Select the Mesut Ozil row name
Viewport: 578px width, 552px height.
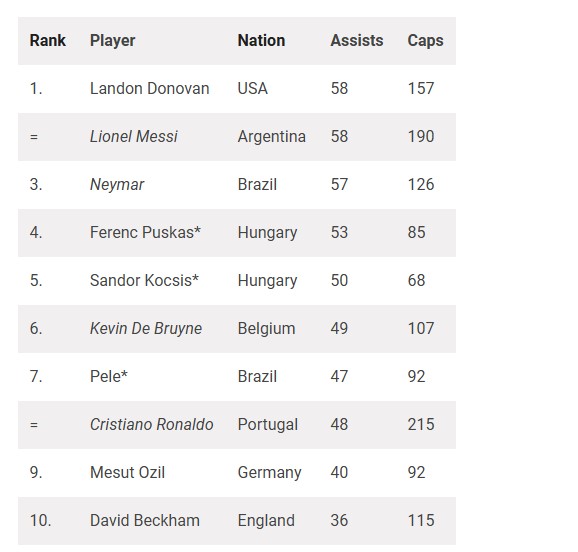tap(128, 472)
